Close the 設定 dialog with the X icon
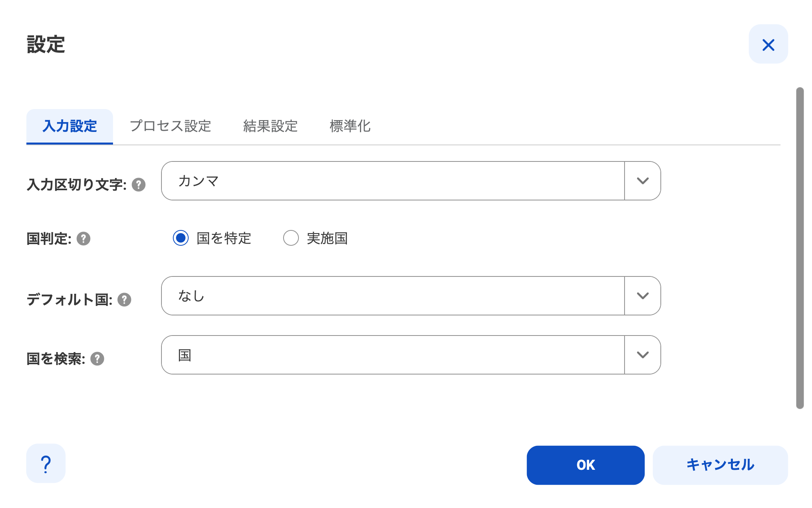Image resolution: width=812 pixels, height=508 pixels. click(x=768, y=44)
